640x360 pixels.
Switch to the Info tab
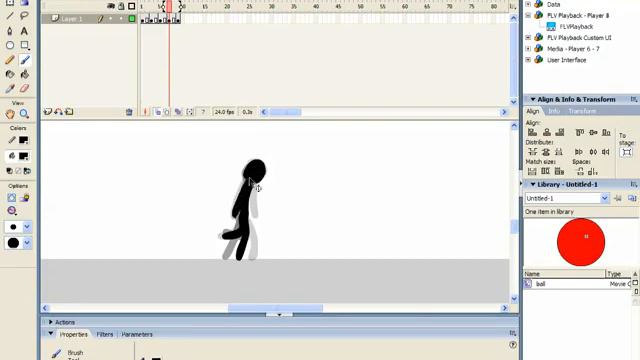553,111
